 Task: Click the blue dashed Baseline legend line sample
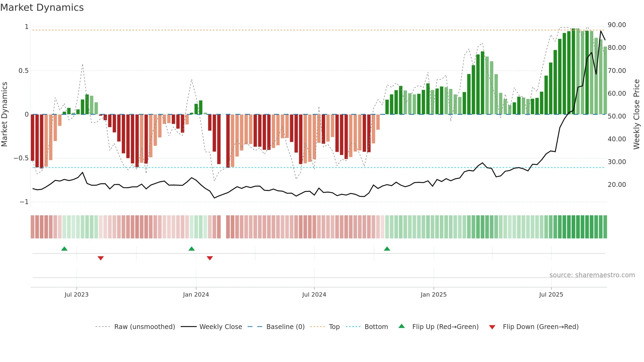(255, 327)
